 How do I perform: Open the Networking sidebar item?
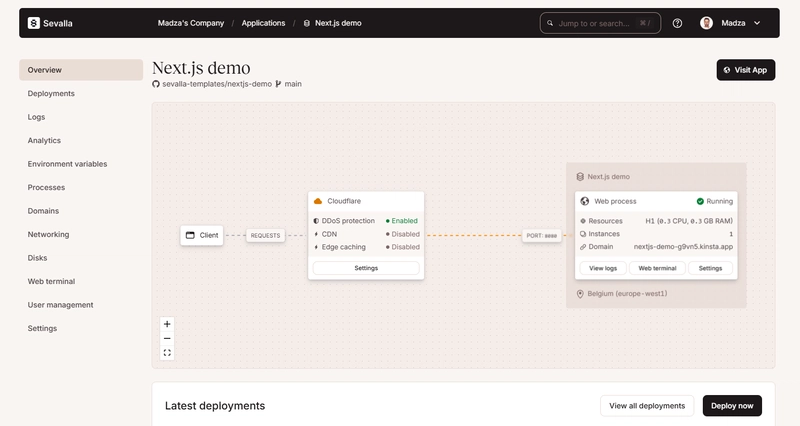click(x=48, y=234)
